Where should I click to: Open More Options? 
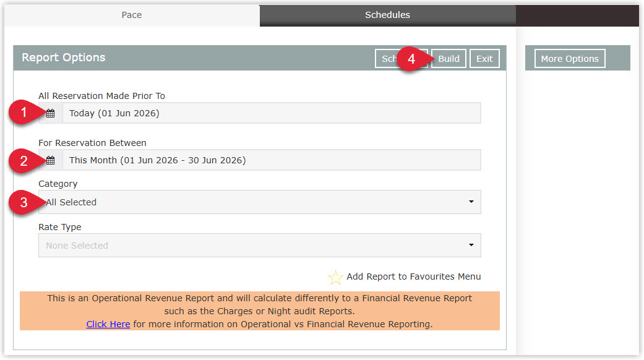(x=570, y=59)
